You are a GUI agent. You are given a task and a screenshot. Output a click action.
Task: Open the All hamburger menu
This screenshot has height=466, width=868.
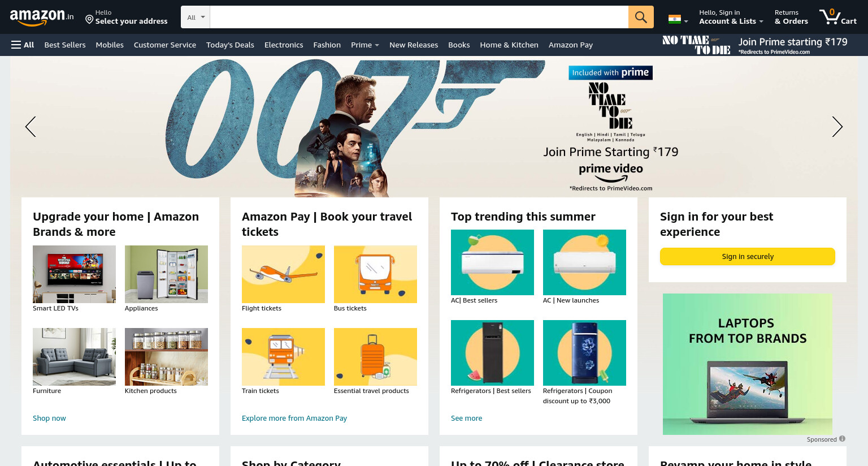click(23, 45)
